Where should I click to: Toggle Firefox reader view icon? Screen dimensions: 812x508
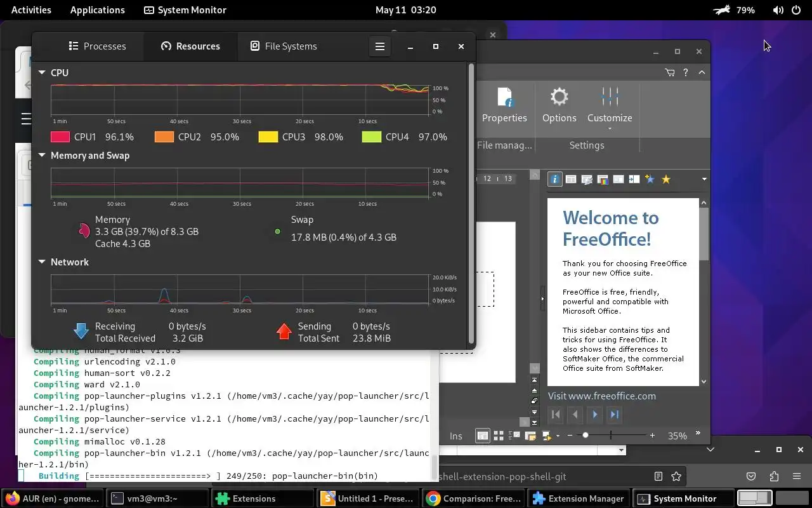tap(658, 476)
